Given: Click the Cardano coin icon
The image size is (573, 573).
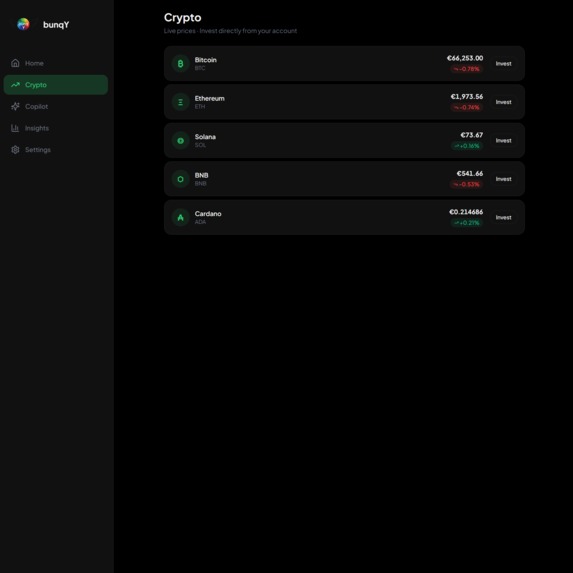Looking at the screenshot, I should pos(180,217).
